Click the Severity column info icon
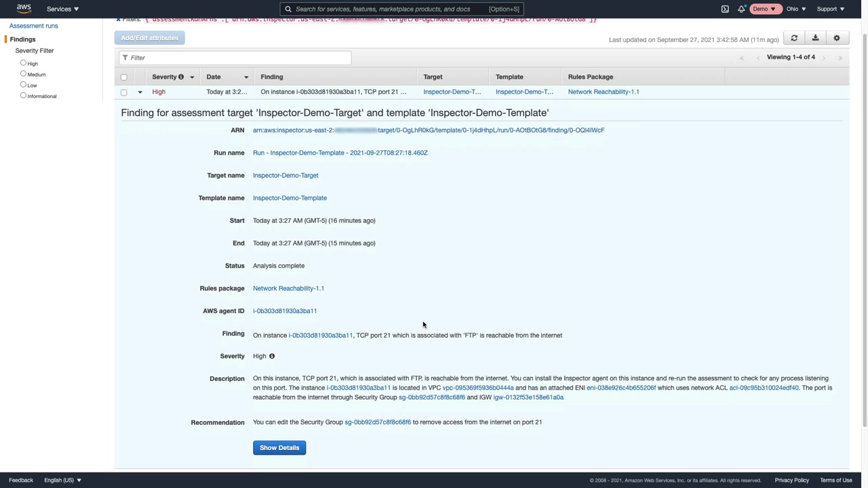This screenshot has height=488, width=868. click(181, 77)
